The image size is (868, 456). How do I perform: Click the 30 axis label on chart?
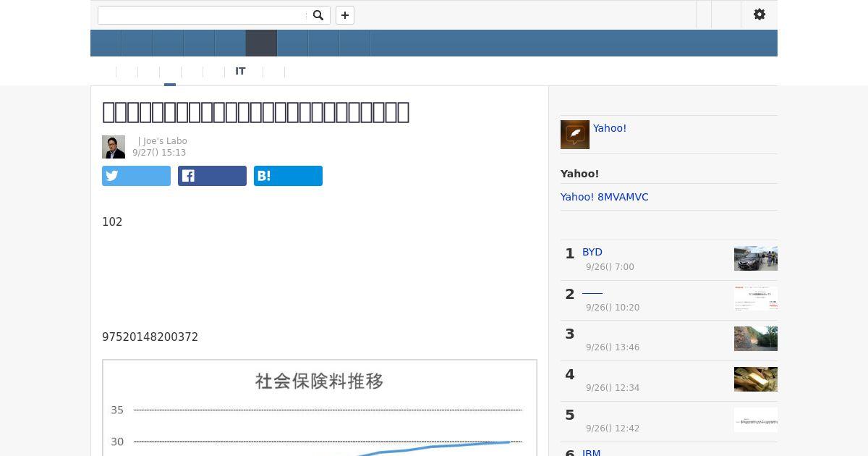point(117,442)
